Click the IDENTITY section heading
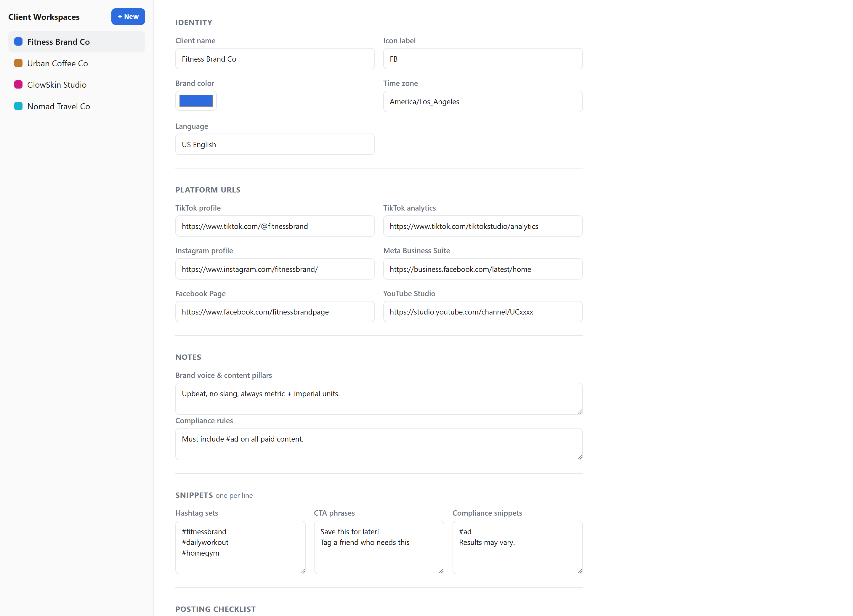Image resolution: width=853 pixels, height=616 pixels. tap(194, 23)
